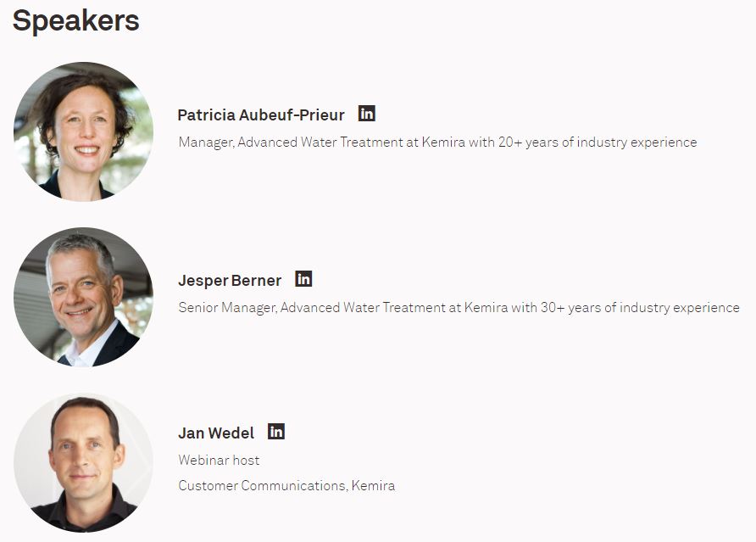This screenshot has height=542, width=756.
Task: Select the name Jesper Berner
Action: 230,280
